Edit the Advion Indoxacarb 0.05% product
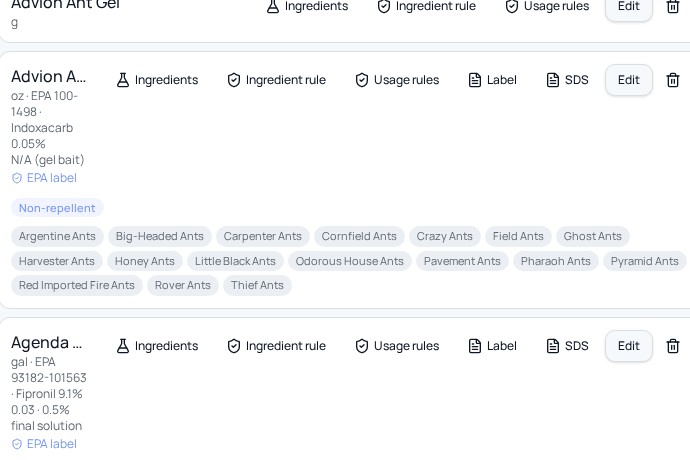The width and height of the screenshot is (690, 460). click(x=628, y=80)
